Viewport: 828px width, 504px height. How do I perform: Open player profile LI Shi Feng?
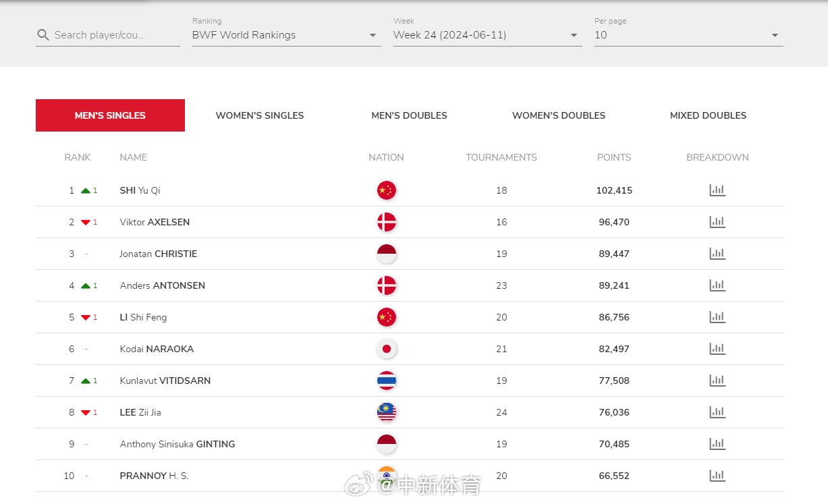tap(143, 317)
